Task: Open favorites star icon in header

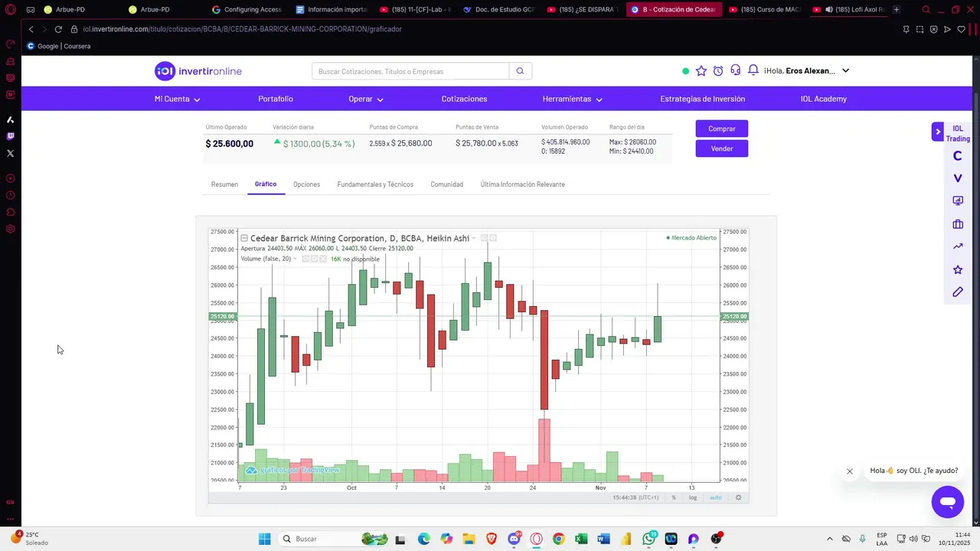Action: coord(701,70)
